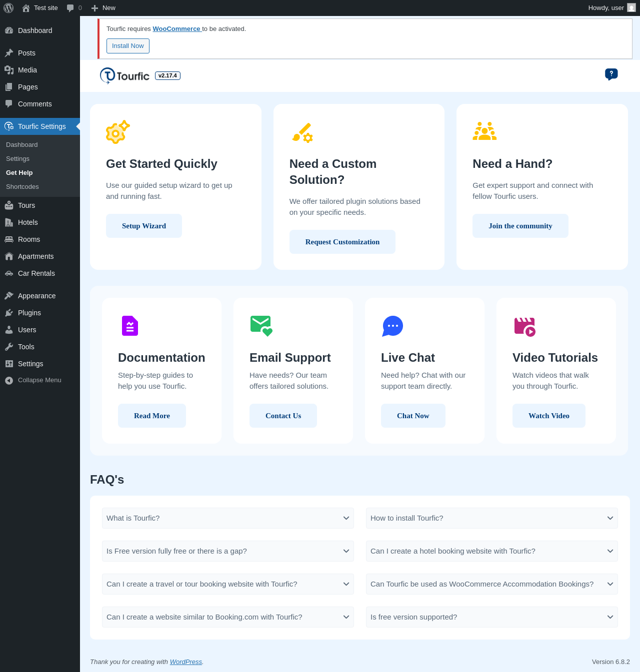Click the blue Live Chat bubble icon
This screenshot has height=672, width=640.
click(392, 326)
